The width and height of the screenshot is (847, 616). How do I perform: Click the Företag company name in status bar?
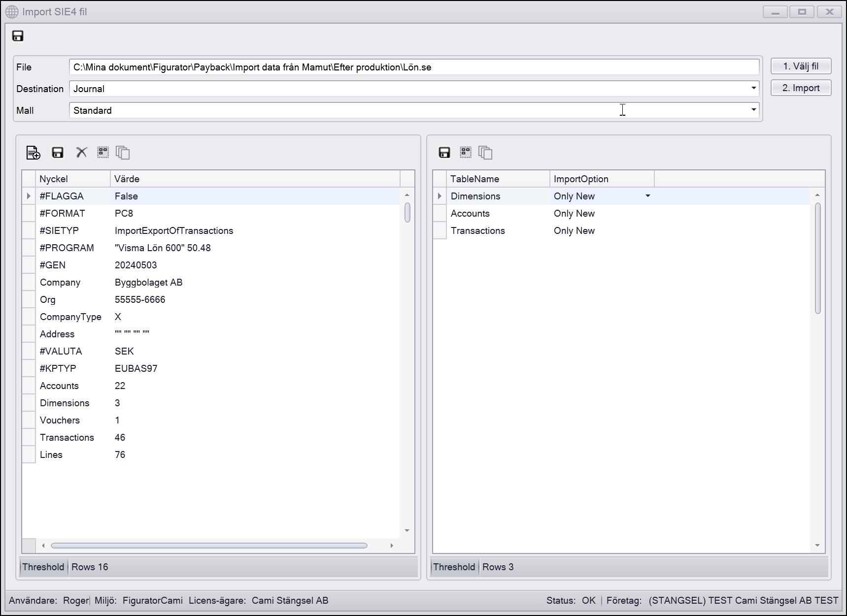(x=744, y=600)
